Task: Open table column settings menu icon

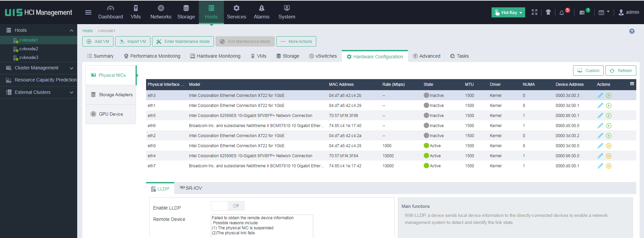Action: pyautogui.click(x=632, y=84)
